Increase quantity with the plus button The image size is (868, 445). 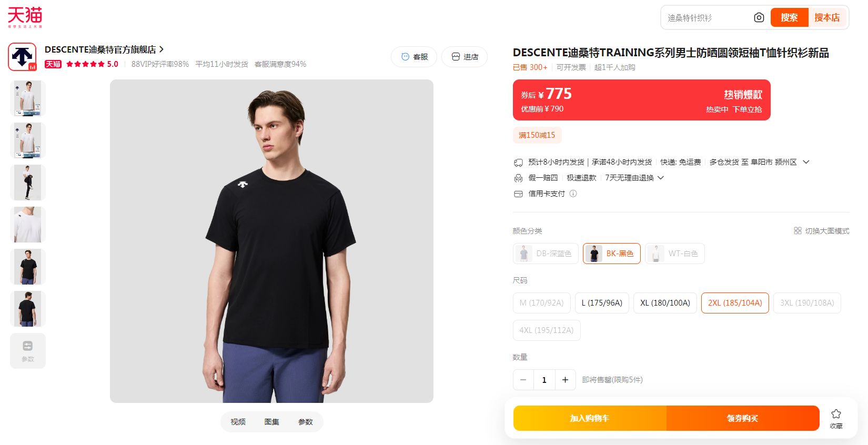point(565,380)
